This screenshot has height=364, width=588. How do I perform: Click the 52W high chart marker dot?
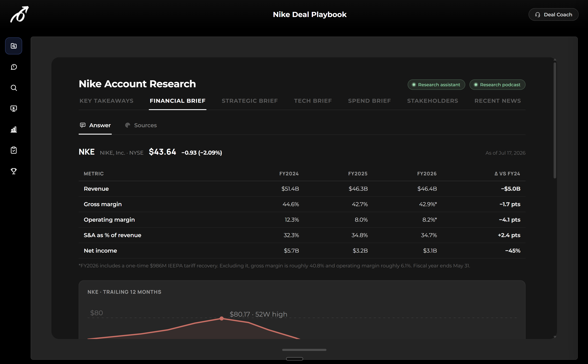pos(222,318)
